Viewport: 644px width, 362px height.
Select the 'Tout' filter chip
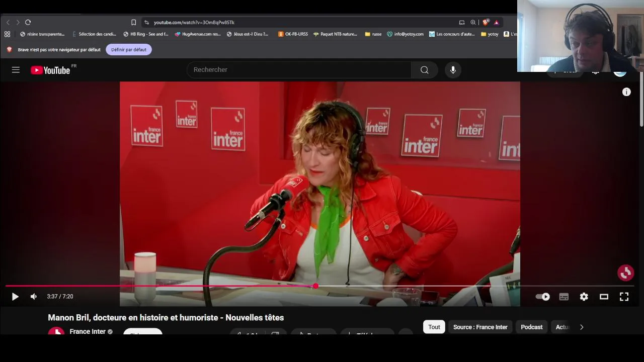434,327
